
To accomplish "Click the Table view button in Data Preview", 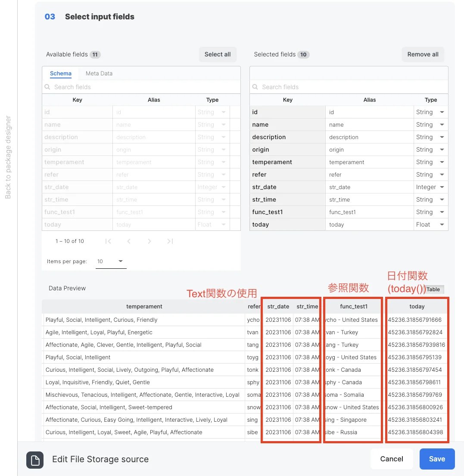I will coord(433,289).
